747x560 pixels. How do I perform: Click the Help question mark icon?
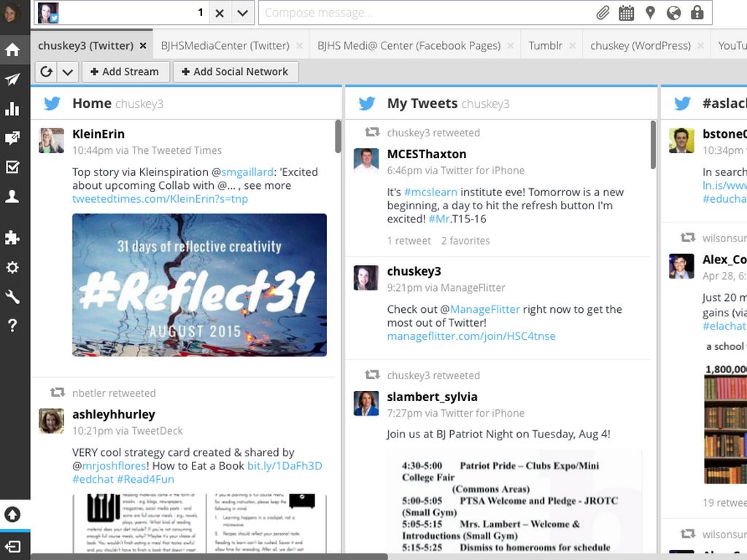pyautogui.click(x=12, y=326)
